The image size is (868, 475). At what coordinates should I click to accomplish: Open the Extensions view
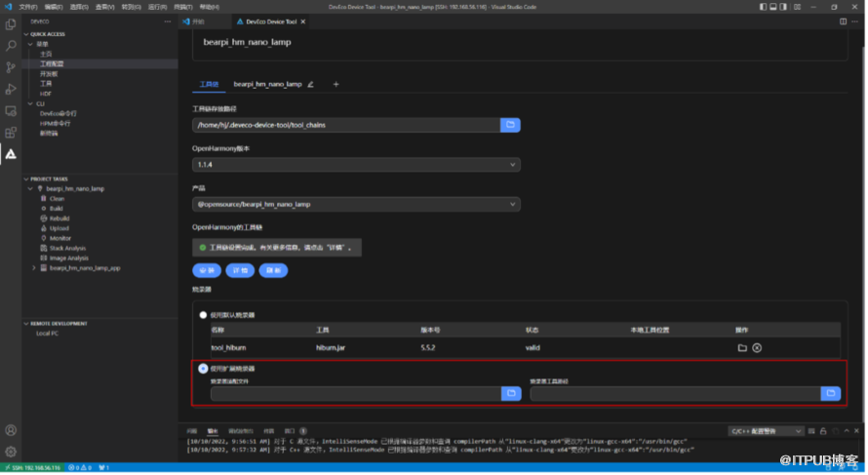point(11,133)
